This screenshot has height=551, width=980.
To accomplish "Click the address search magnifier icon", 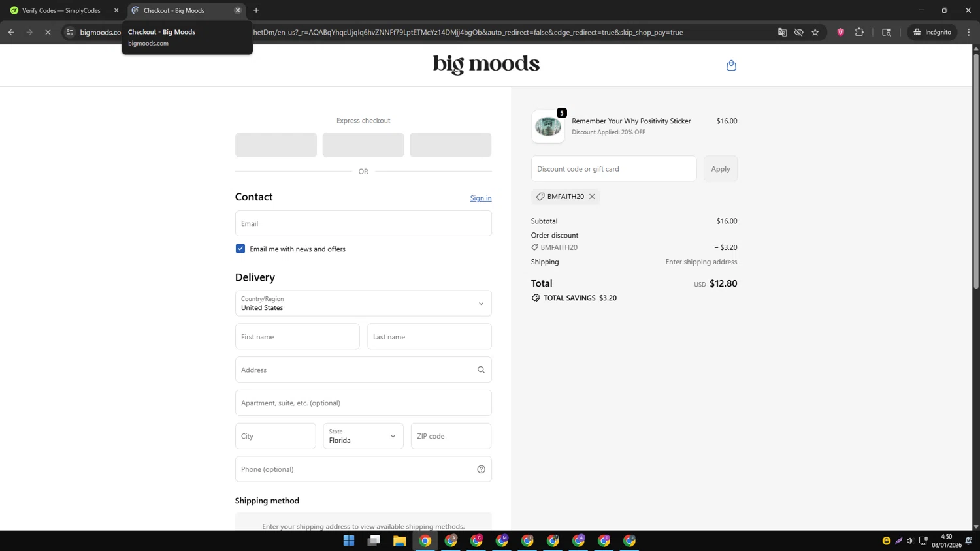I will click(x=481, y=370).
